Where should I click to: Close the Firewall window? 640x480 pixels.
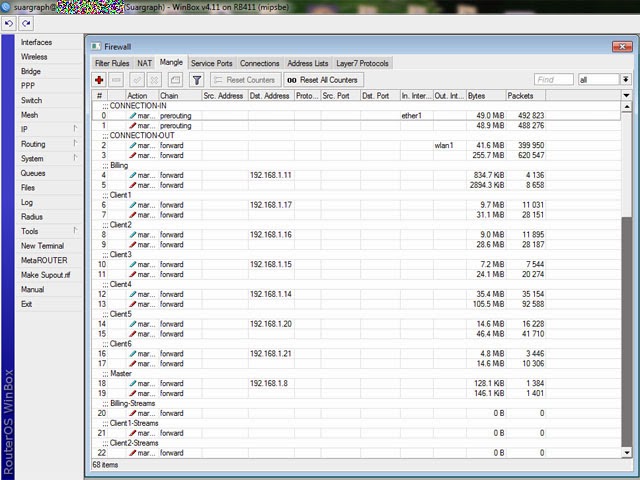pos(622,47)
